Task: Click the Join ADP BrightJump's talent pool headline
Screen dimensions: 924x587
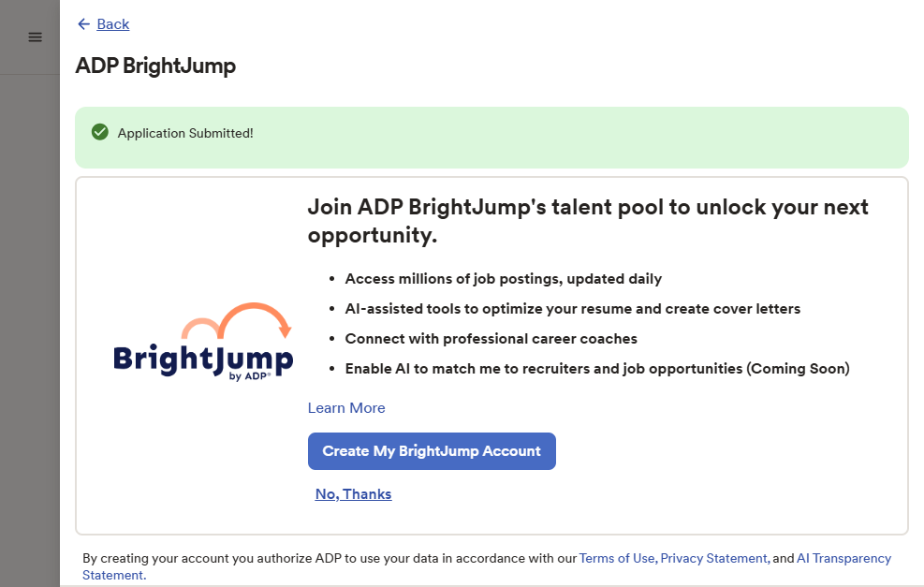Action: pyautogui.click(x=587, y=221)
